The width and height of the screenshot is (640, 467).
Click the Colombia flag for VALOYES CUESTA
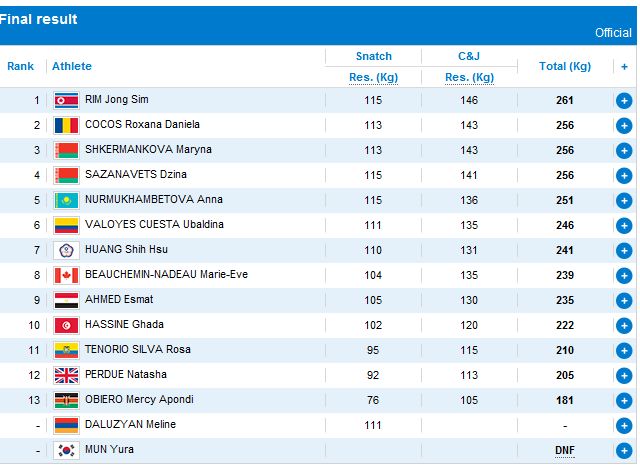[x=65, y=225]
